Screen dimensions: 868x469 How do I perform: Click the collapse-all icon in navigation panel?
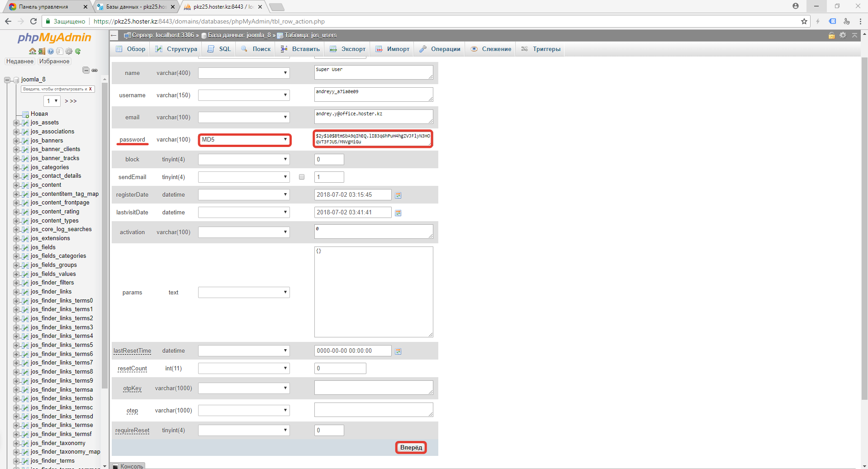pos(85,70)
